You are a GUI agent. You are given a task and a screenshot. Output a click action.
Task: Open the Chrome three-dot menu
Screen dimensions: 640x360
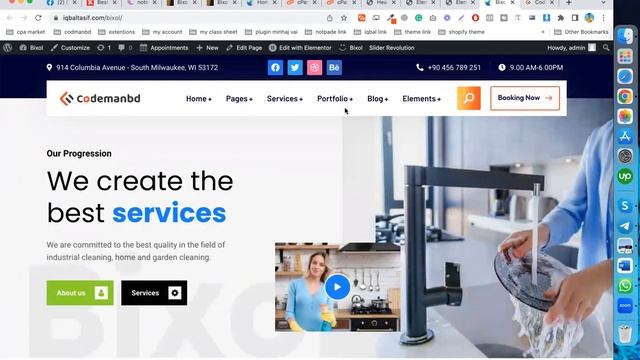[603, 18]
